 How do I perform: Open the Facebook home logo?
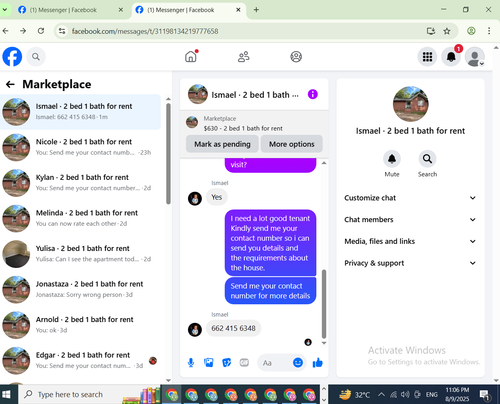(x=12, y=57)
